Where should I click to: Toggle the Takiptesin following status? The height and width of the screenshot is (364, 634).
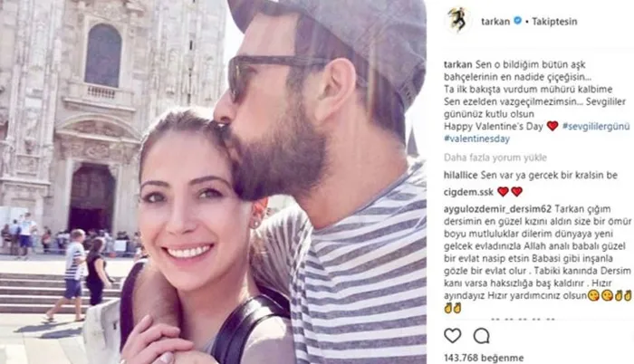coord(554,22)
